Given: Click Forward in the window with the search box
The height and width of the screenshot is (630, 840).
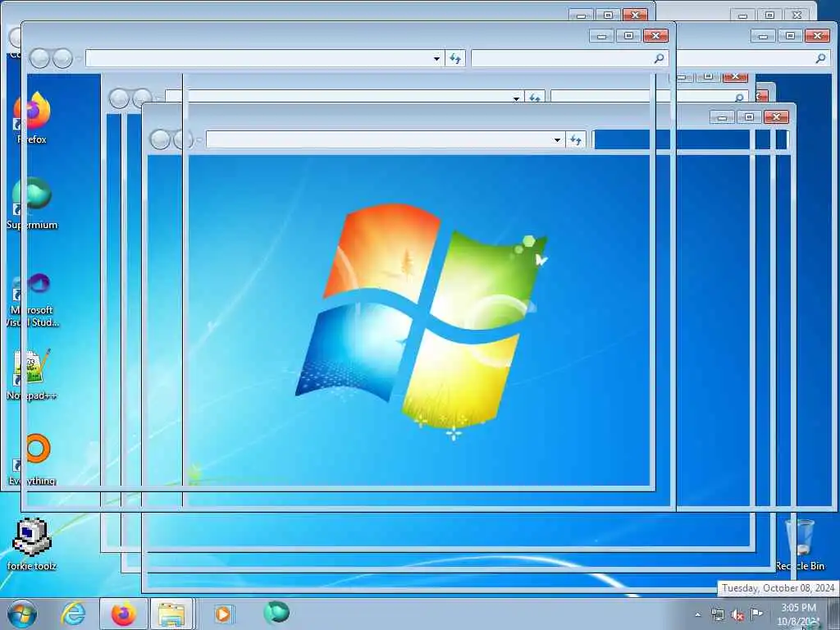Looking at the screenshot, I should (x=62, y=58).
